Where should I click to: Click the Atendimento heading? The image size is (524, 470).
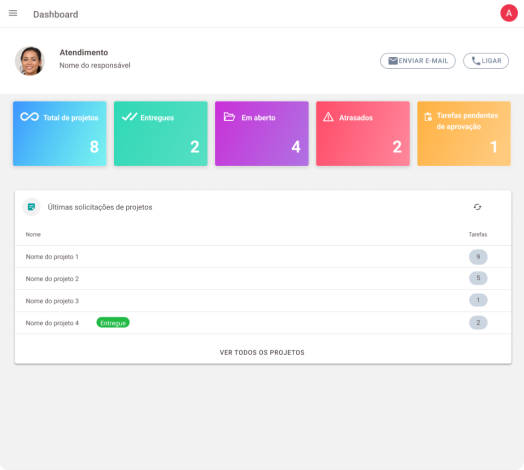[84, 52]
